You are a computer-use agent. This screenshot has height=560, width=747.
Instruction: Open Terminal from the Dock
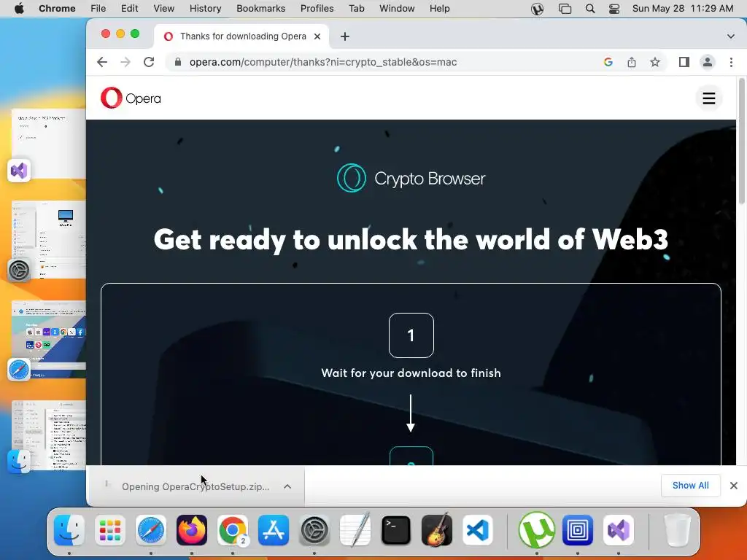396,529
